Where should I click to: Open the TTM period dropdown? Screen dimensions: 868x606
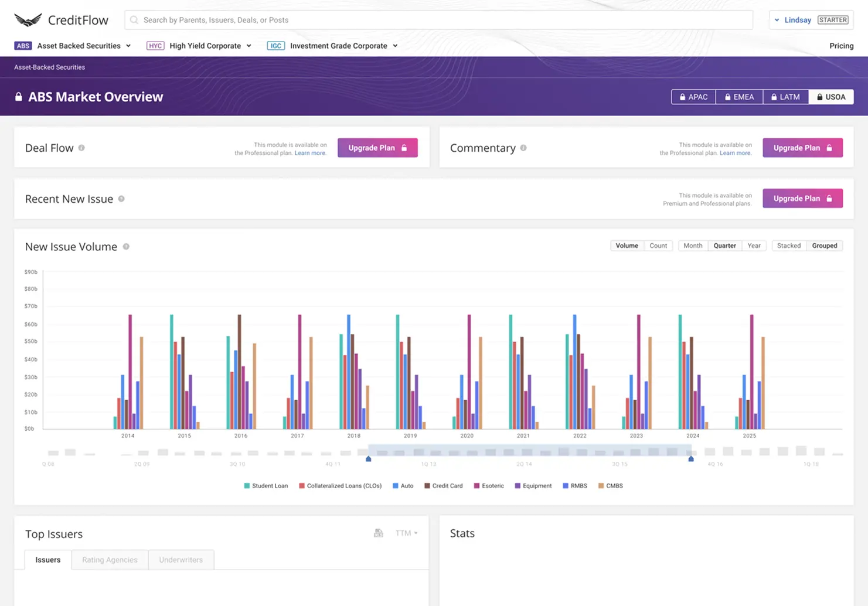tap(406, 533)
